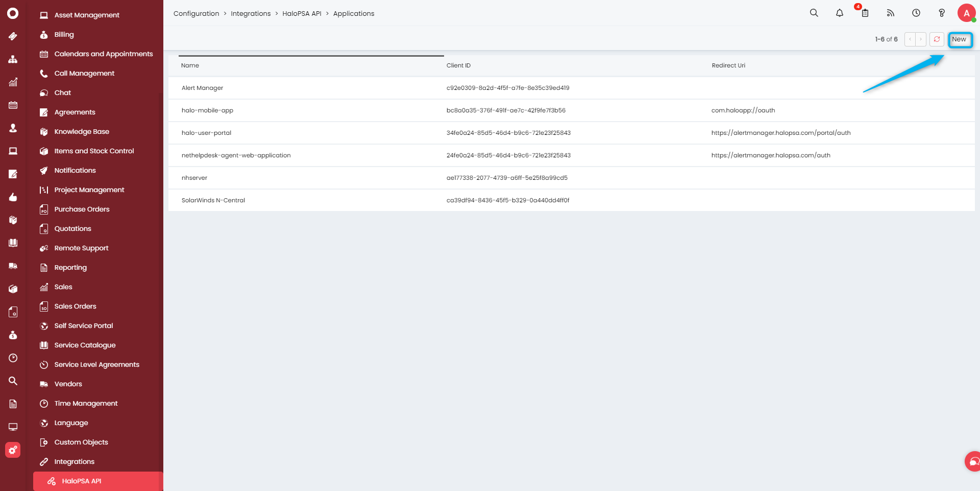This screenshot has width=980, height=491.
Task: Open the configuration gears icon in left rail
Action: point(13,450)
